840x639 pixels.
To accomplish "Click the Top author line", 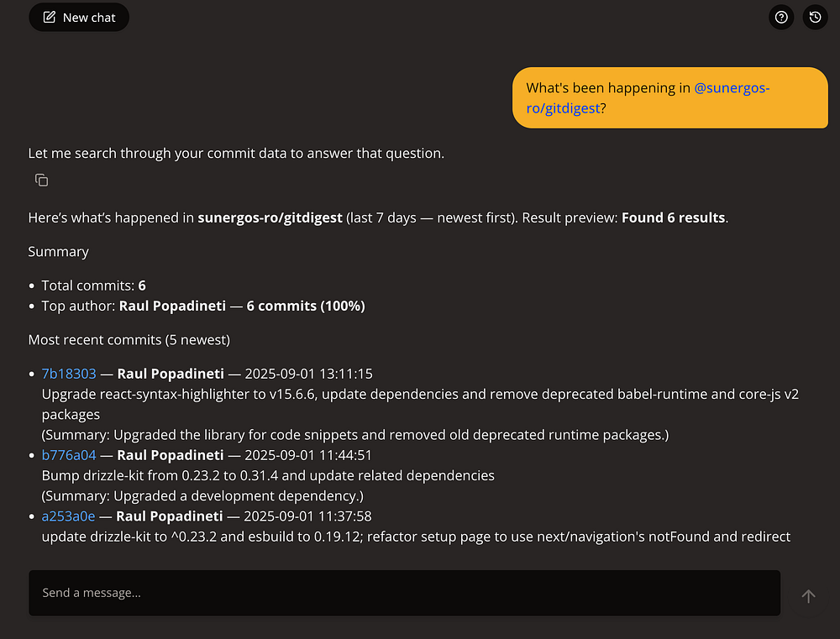I will point(202,306).
